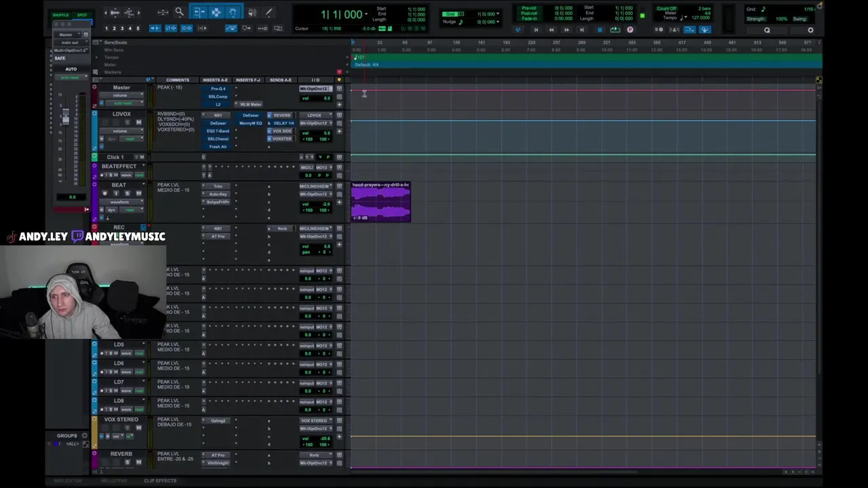Recall zoom preset 1
The image size is (868, 488).
106,28
